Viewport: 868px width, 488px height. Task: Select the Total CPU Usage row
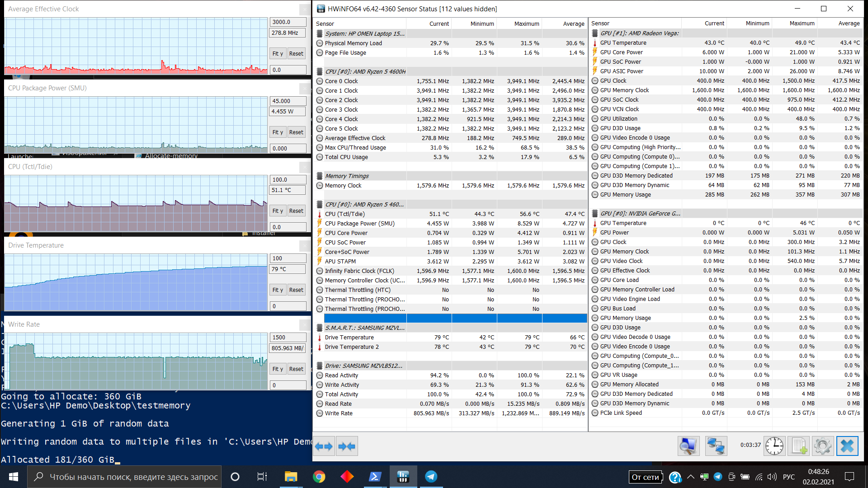pos(450,157)
